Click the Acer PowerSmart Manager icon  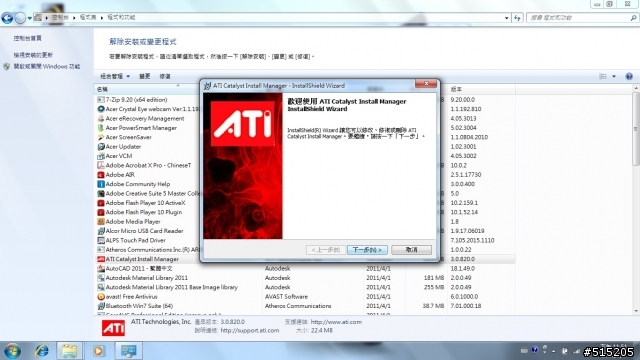[100, 128]
